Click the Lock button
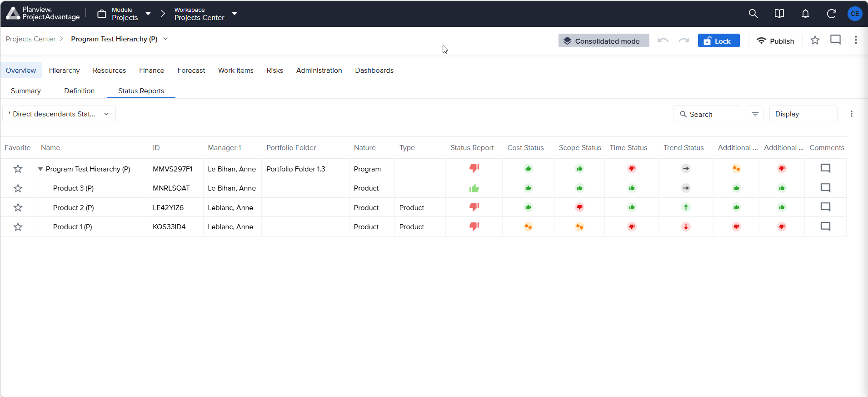The width and height of the screenshot is (868, 397). 718,41
